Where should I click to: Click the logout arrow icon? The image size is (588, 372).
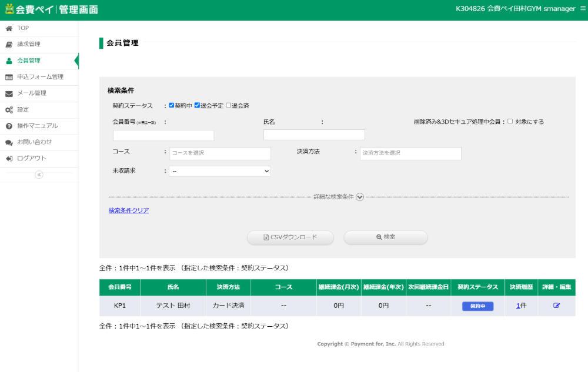[9, 159]
